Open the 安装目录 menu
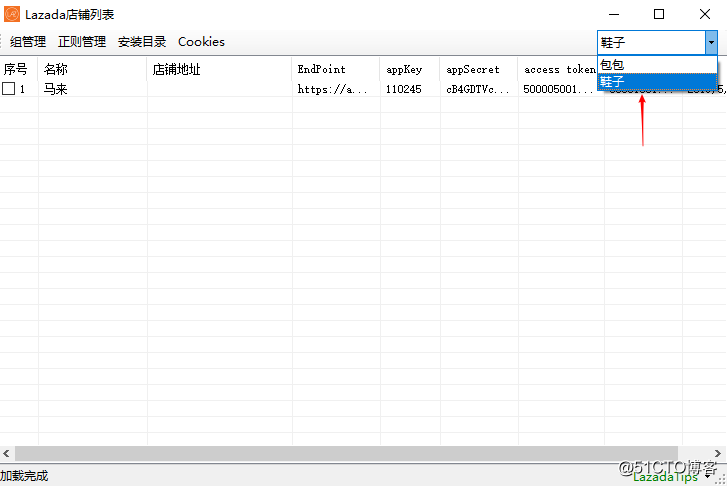This screenshot has height=486, width=727. tap(142, 42)
